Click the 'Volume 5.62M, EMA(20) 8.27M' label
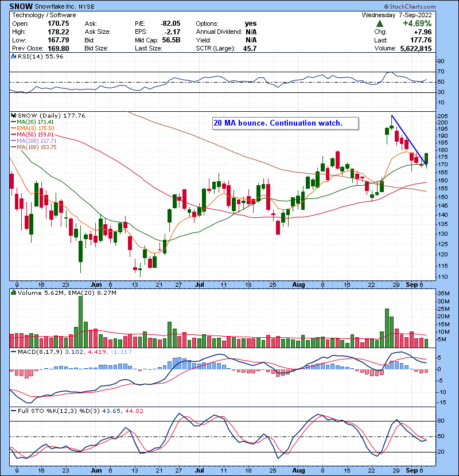Image resolution: width=459 pixels, height=476 pixels. [67, 293]
